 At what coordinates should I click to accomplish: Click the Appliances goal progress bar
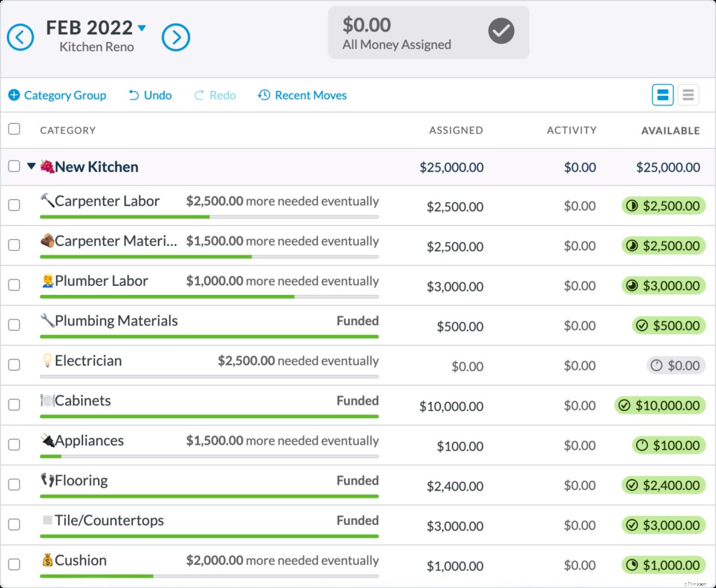tap(209, 457)
